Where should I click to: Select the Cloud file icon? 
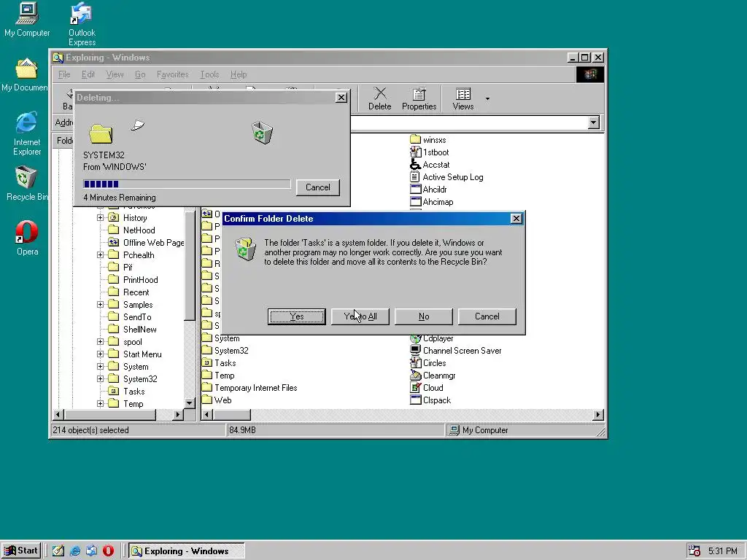tap(415, 387)
